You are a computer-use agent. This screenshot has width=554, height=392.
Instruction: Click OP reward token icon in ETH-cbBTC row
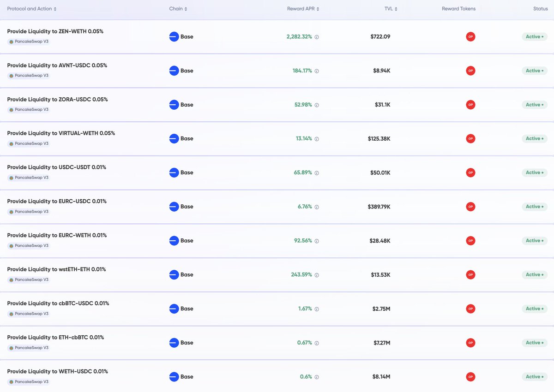[470, 343]
